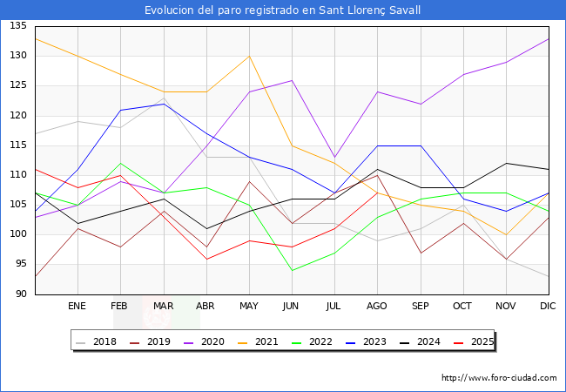566x392 pixels.
Task: Click the dark red 2019 legend marker
Action: pos(134,342)
